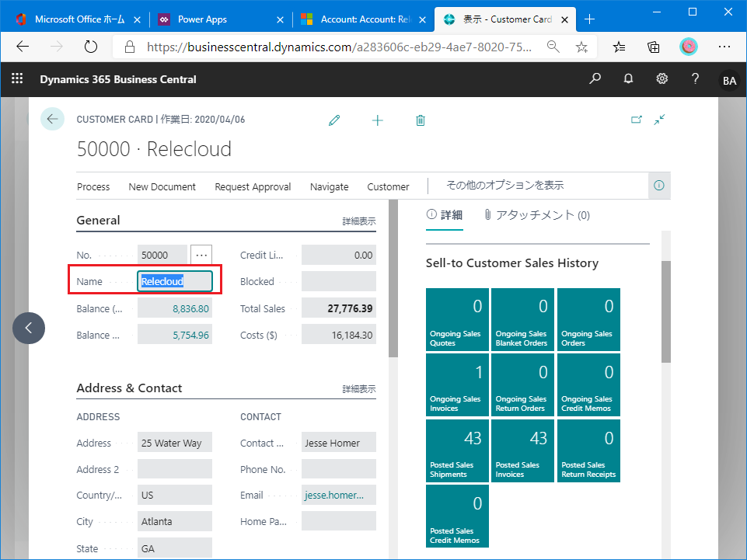This screenshot has height=560, width=747.
Task: Open the 8,836.80 balance link
Action: [190, 308]
